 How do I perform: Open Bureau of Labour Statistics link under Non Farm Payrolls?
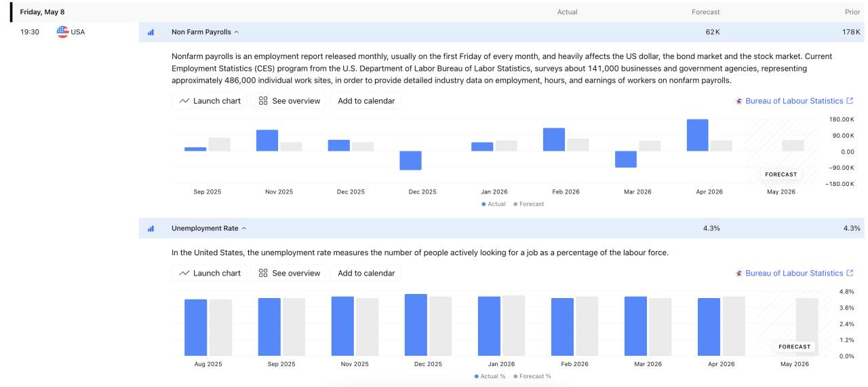click(x=795, y=101)
